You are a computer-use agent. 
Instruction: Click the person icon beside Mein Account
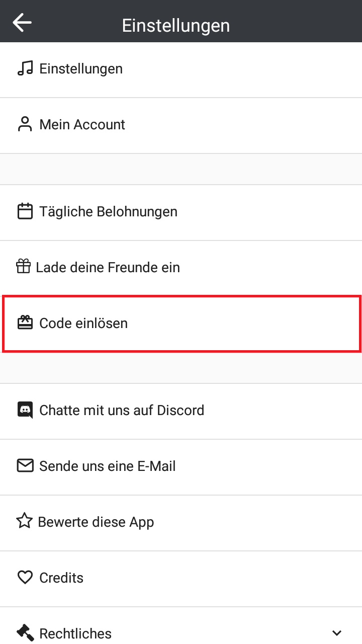click(24, 124)
